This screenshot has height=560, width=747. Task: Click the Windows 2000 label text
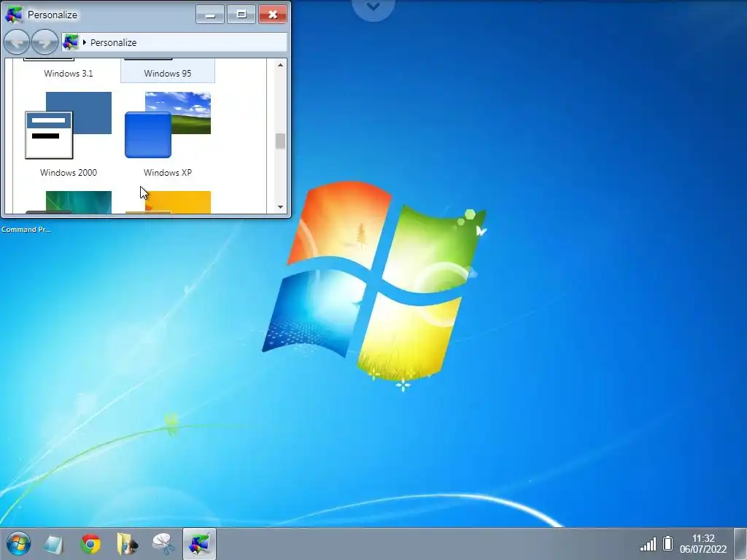point(69,172)
